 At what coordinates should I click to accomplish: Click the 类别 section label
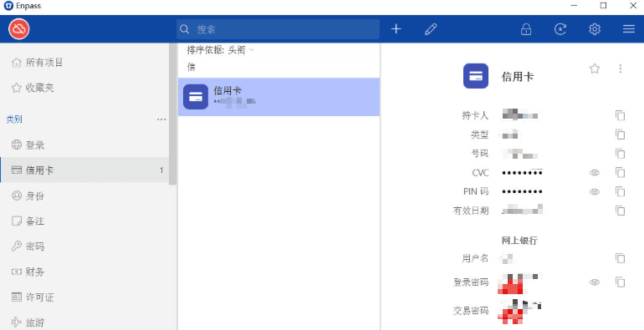click(14, 119)
